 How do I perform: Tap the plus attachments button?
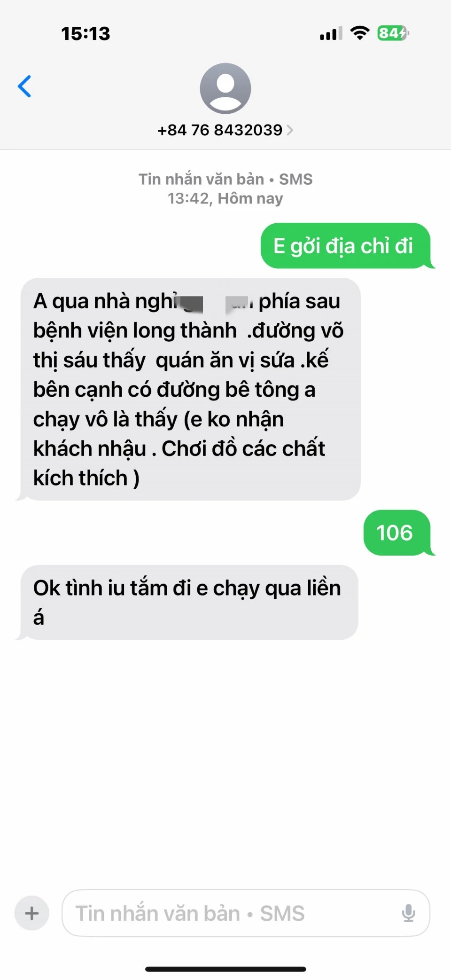[32, 913]
